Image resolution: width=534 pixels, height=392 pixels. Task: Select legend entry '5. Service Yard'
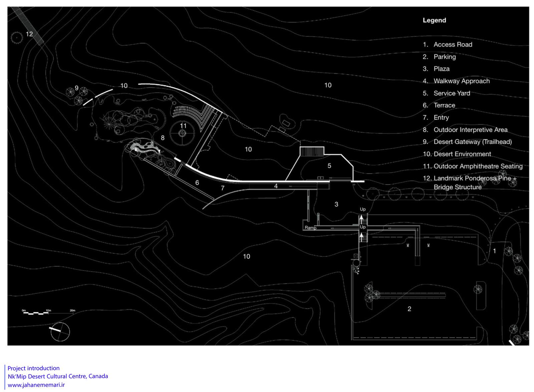[446, 93]
